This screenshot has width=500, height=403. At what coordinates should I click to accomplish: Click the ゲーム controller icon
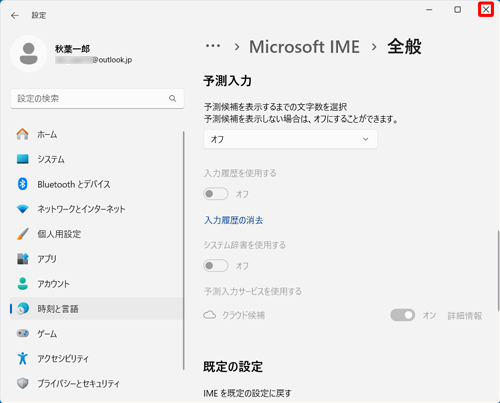coord(23,333)
